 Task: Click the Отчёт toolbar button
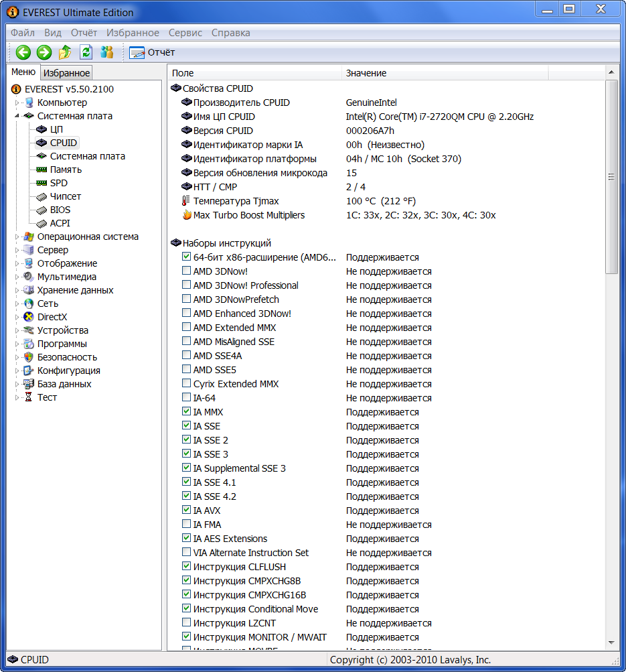click(152, 52)
